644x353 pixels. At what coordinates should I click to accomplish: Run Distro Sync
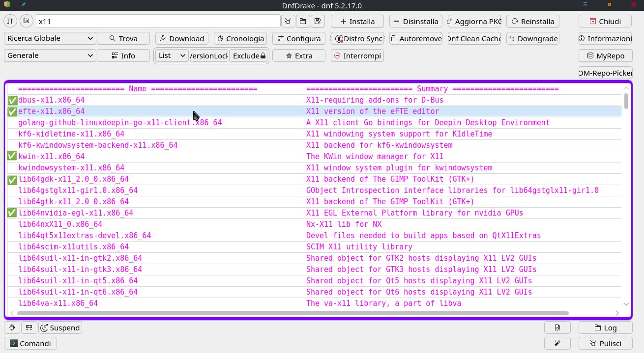[x=357, y=38]
